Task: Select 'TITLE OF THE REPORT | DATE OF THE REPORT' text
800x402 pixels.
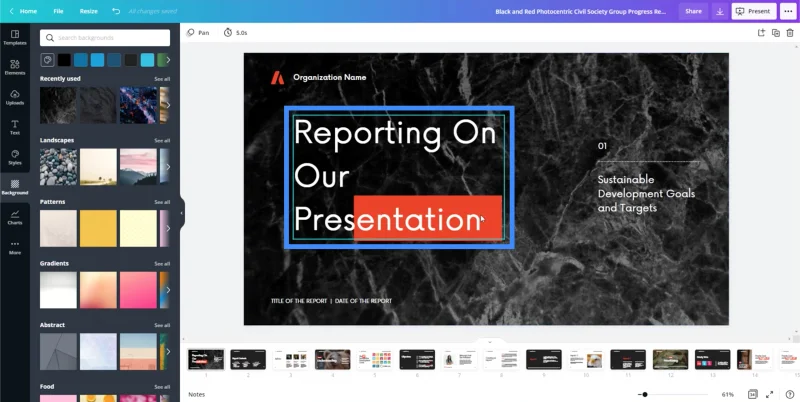Action: tap(332, 301)
